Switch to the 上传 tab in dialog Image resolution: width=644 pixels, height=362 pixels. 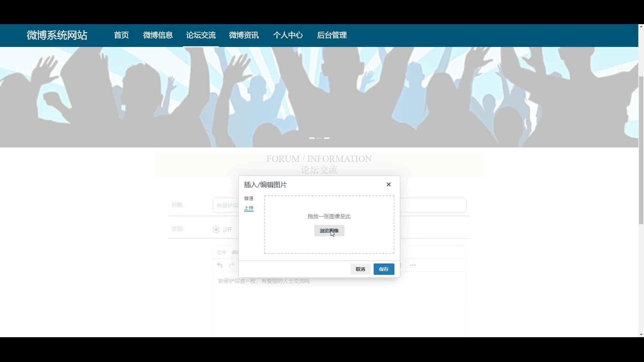pos(249,208)
